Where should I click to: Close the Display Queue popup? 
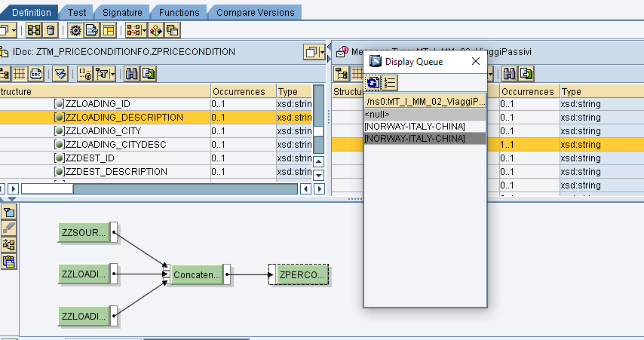[x=476, y=62]
